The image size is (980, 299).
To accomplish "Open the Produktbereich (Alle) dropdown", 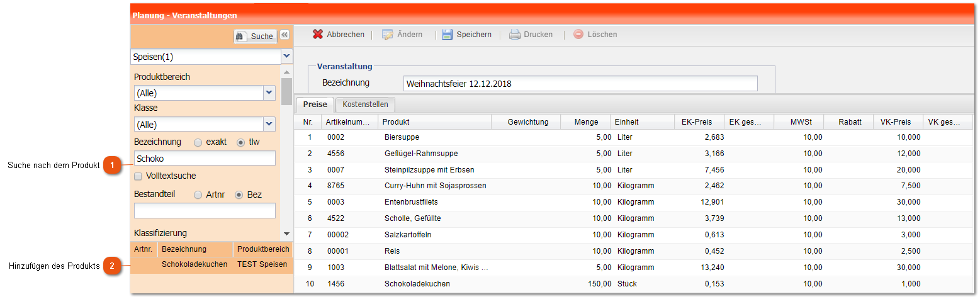I will click(x=269, y=93).
